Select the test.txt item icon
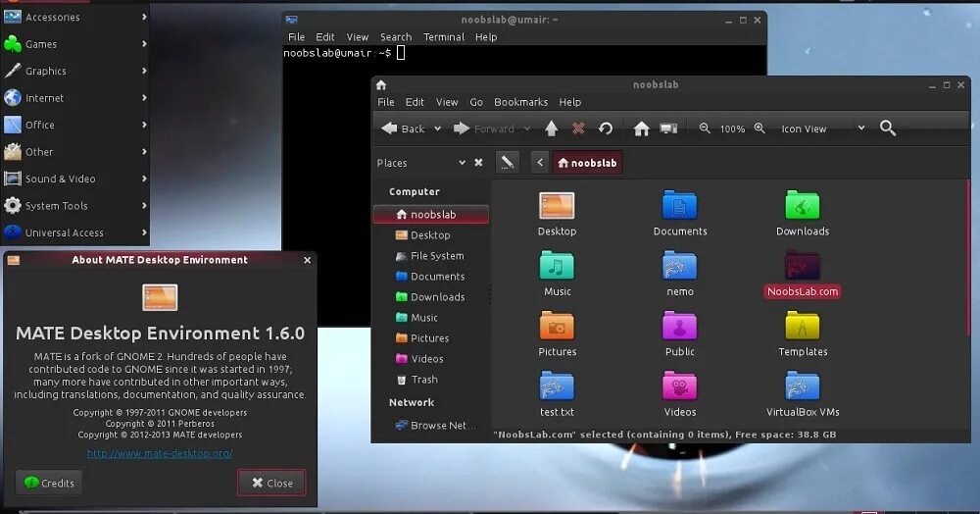The image size is (980, 514). 557,385
